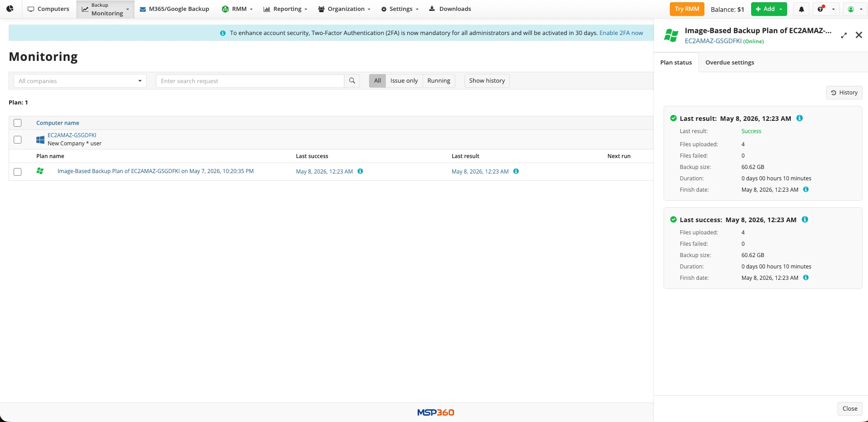
Task: Expand the Organization menu
Action: pyautogui.click(x=344, y=9)
